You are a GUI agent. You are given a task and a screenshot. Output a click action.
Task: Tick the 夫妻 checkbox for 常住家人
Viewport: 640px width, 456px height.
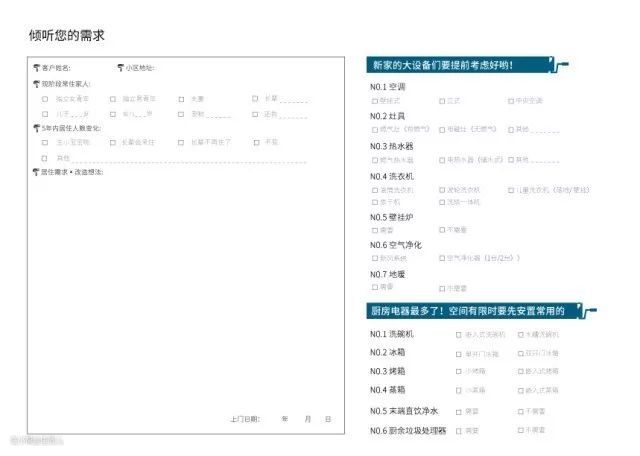coord(182,99)
